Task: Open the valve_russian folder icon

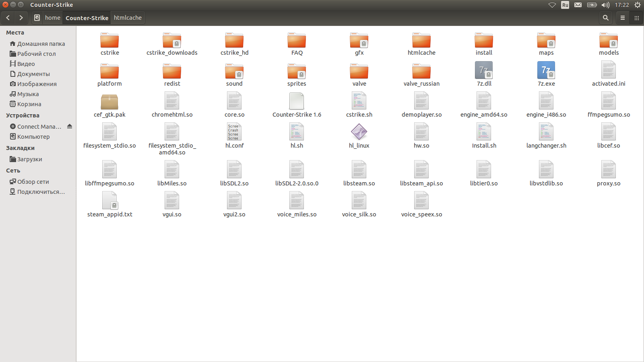Action: pos(421,71)
